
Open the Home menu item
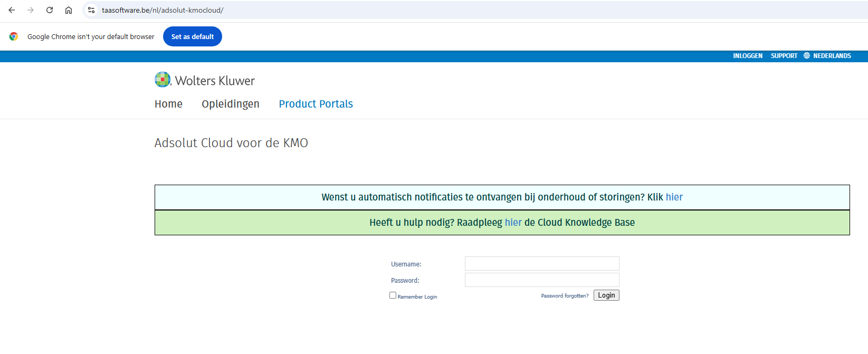click(x=168, y=104)
